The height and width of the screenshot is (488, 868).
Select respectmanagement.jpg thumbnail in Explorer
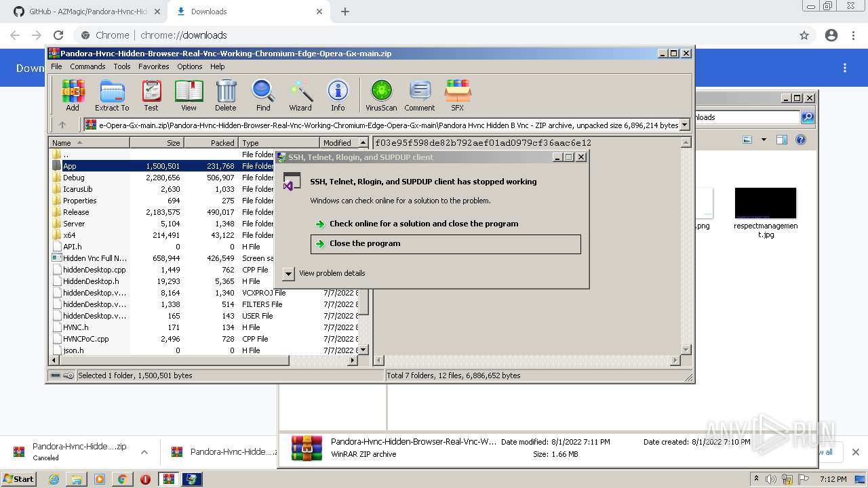coord(766,213)
